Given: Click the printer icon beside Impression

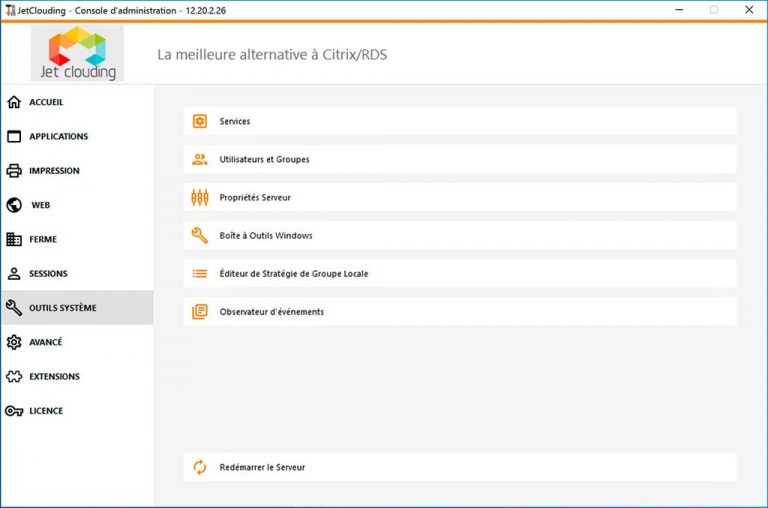Looking at the screenshot, I should tap(14, 170).
